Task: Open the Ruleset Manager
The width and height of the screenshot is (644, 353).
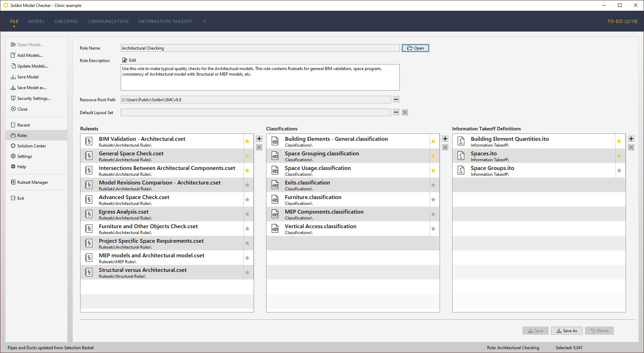Action: (x=29, y=182)
